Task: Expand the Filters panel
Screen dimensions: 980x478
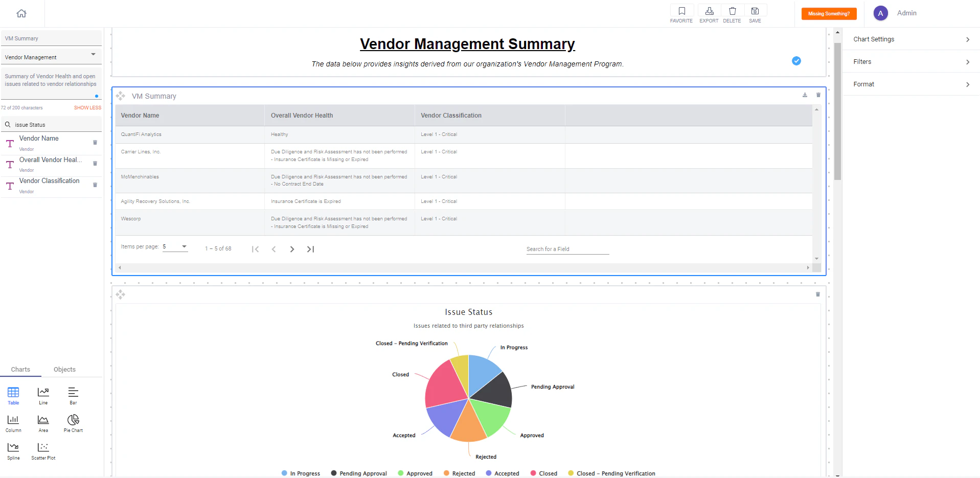Action: point(911,61)
